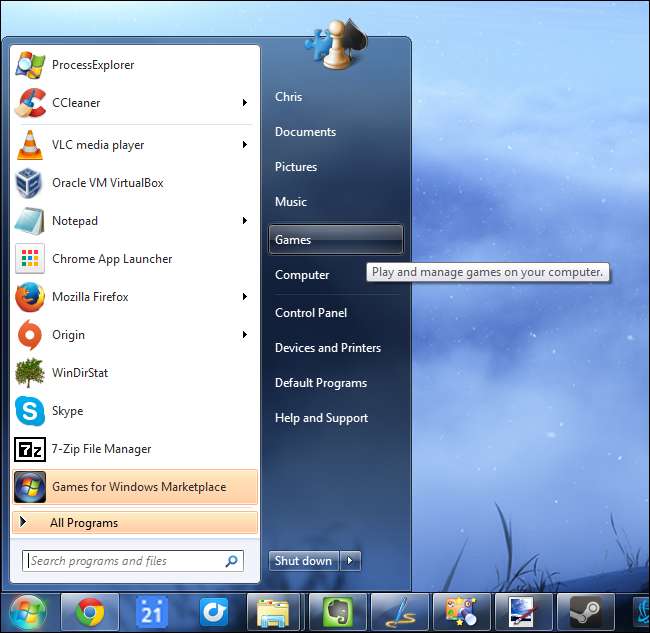This screenshot has width=650, height=633.
Task: Open Oracle VM VirtualBox
Action: 107,183
